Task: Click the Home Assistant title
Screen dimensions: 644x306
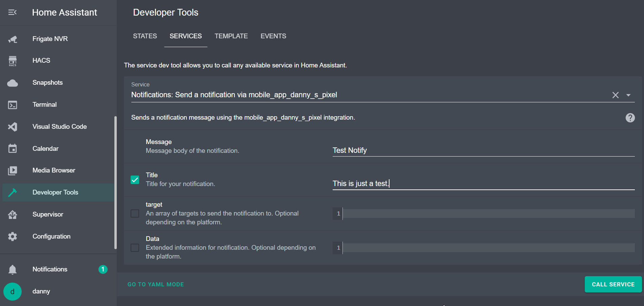Action: click(65, 13)
